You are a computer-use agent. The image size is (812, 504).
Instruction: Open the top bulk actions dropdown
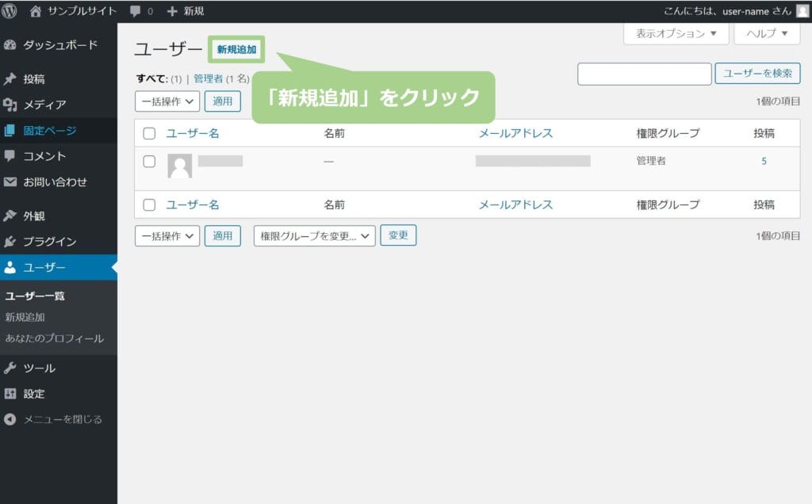click(x=167, y=101)
